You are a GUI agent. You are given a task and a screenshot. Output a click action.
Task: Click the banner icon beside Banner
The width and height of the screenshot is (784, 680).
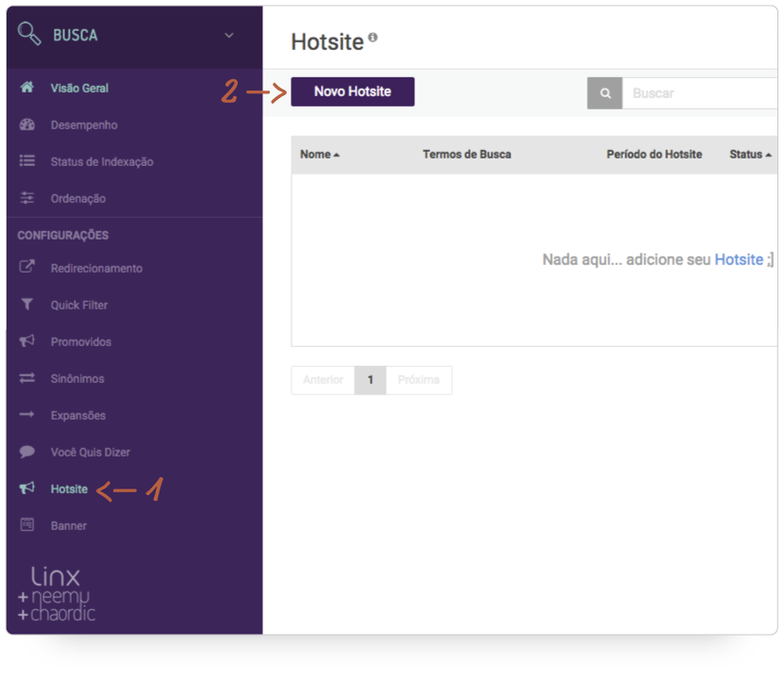tap(27, 524)
